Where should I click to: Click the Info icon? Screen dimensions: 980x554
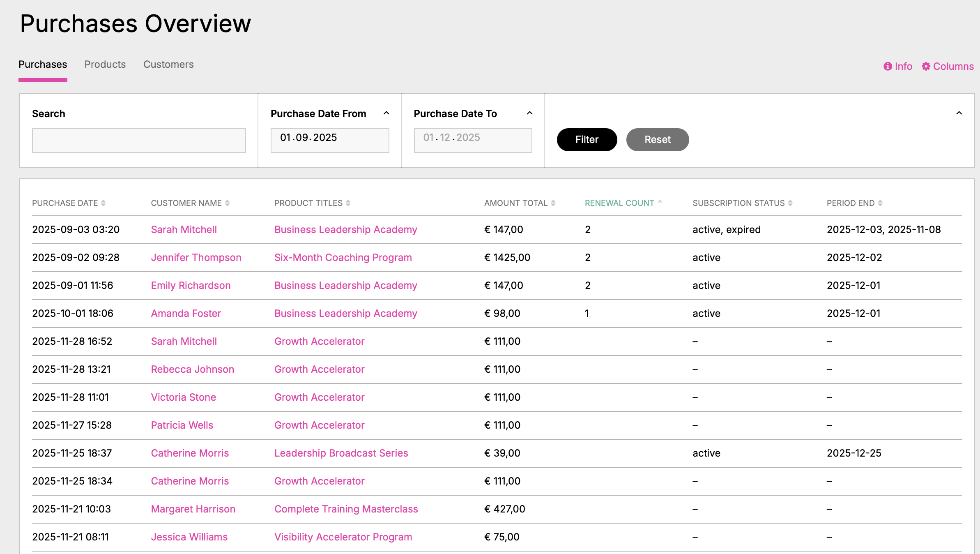pos(888,67)
